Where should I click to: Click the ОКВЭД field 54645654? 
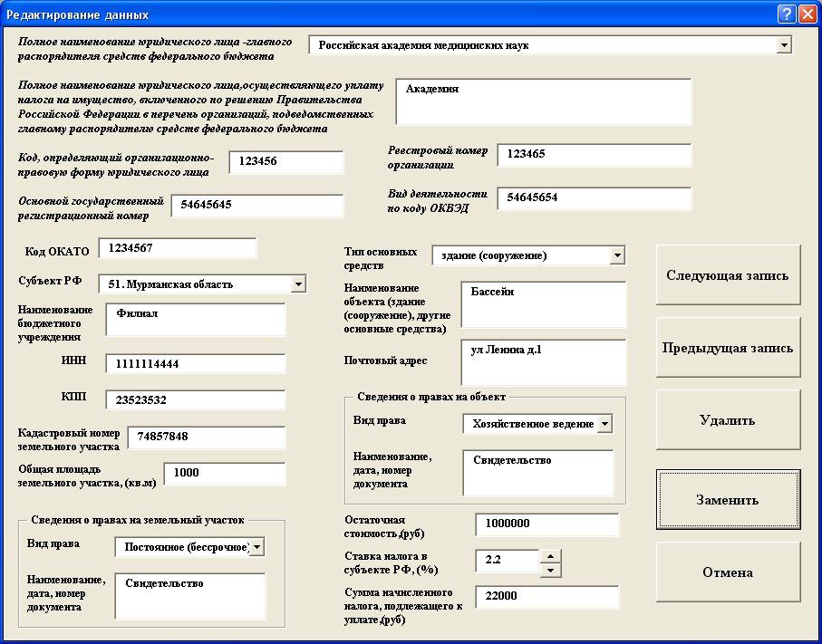(595, 199)
